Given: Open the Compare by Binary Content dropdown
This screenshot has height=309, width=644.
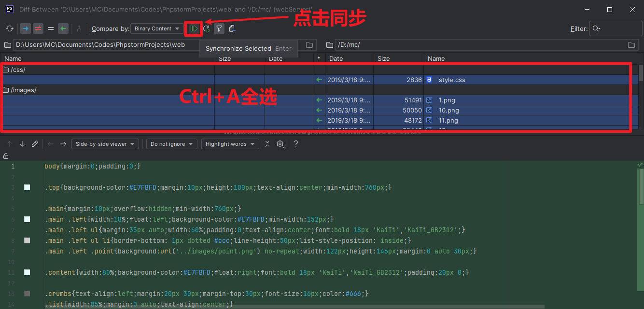Looking at the screenshot, I should tap(157, 28).
